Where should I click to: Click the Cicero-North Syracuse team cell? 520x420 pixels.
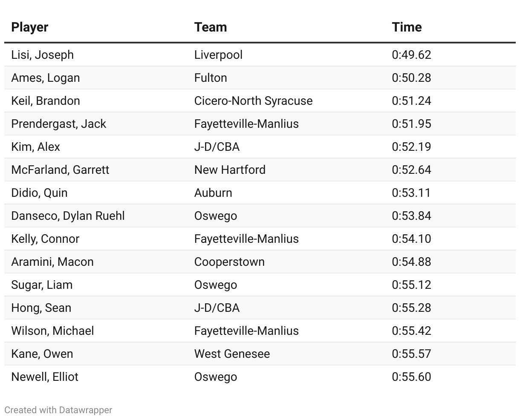coord(253,101)
